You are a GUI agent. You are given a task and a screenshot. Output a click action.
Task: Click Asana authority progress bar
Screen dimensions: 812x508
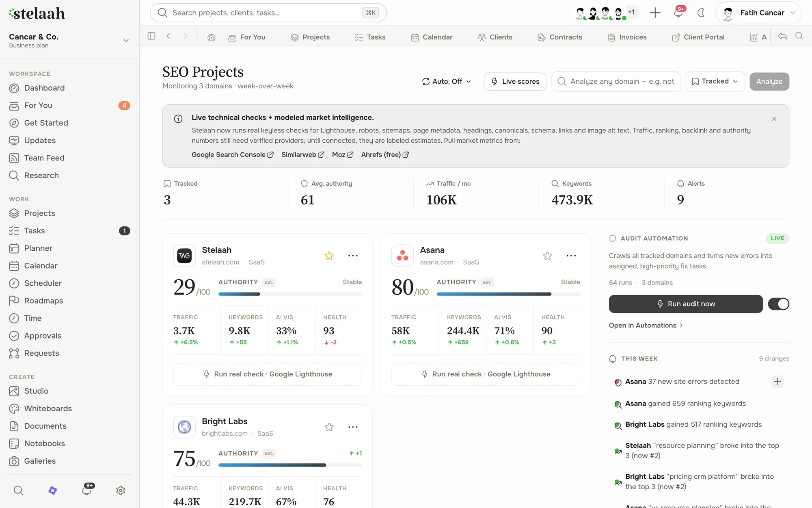coord(508,294)
